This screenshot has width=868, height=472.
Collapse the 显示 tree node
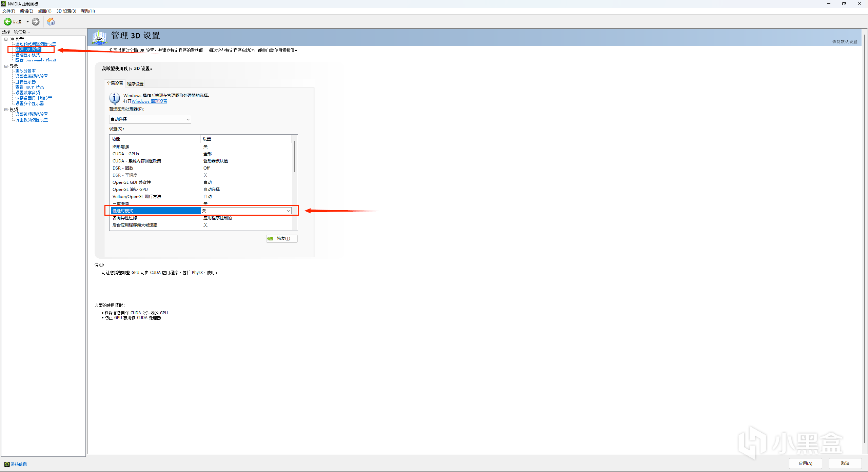pos(6,66)
